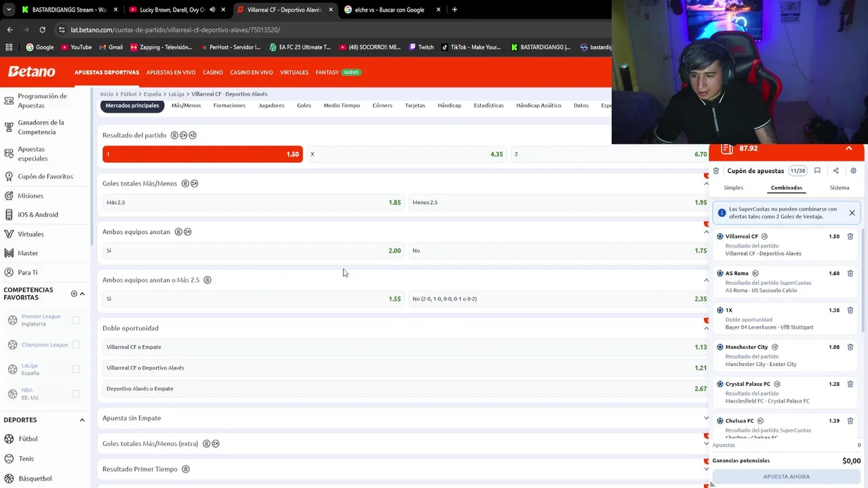The height and width of the screenshot is (488, 868).
Task: Deselect home win 1 odds 1.50
Action: coord(202,155)
